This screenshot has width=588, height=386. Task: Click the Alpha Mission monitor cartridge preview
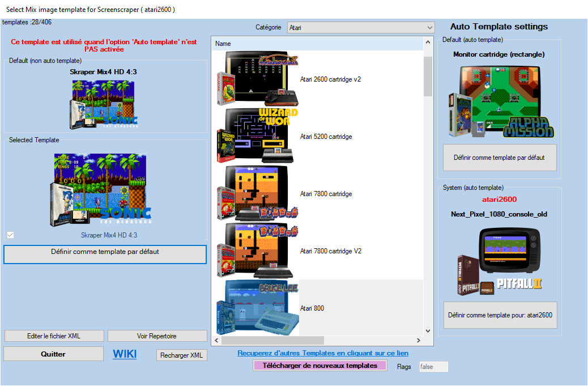[x=500, y=101]
